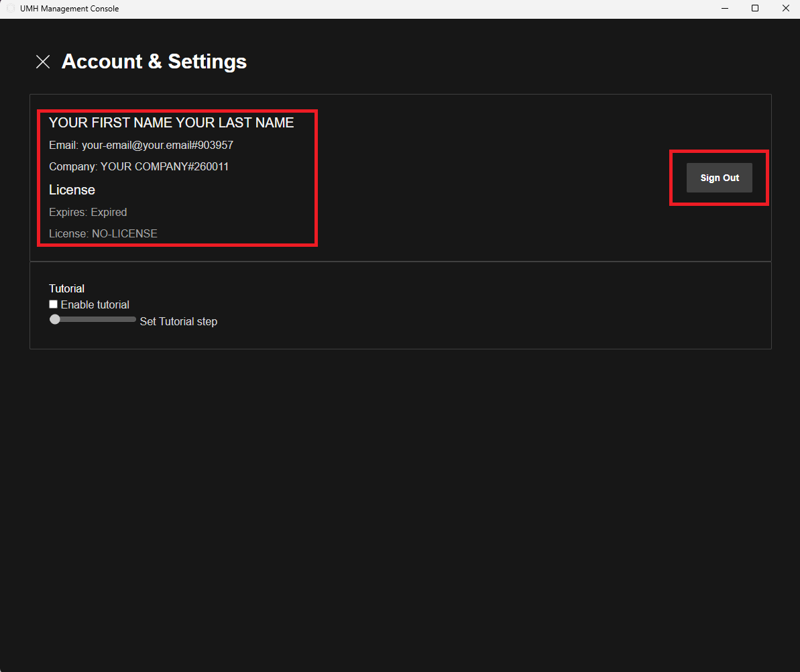Click the email address line
Image resolution: width=800 pixels, height=672 pixels.
[x=141, y=145]
